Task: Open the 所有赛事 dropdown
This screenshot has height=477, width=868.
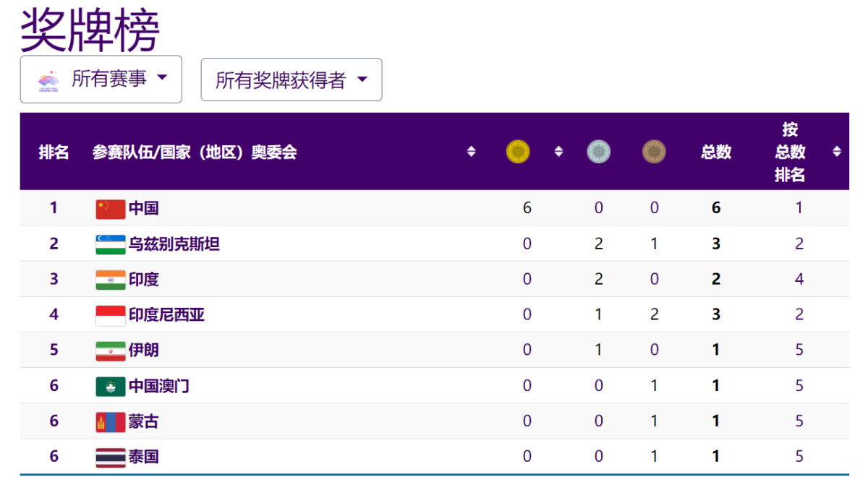Action: pos(101,79)
